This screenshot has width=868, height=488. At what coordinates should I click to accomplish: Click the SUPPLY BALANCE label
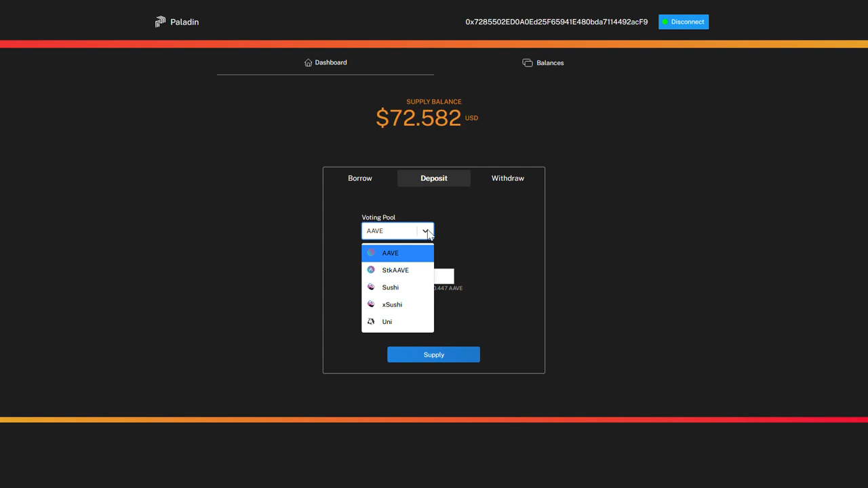tap(434, 102)
